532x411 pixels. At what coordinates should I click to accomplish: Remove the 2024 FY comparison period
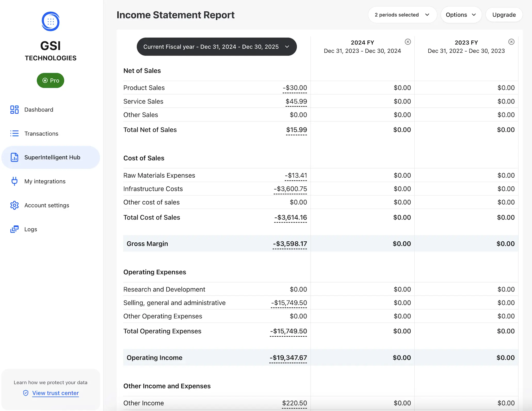(408, 42)
